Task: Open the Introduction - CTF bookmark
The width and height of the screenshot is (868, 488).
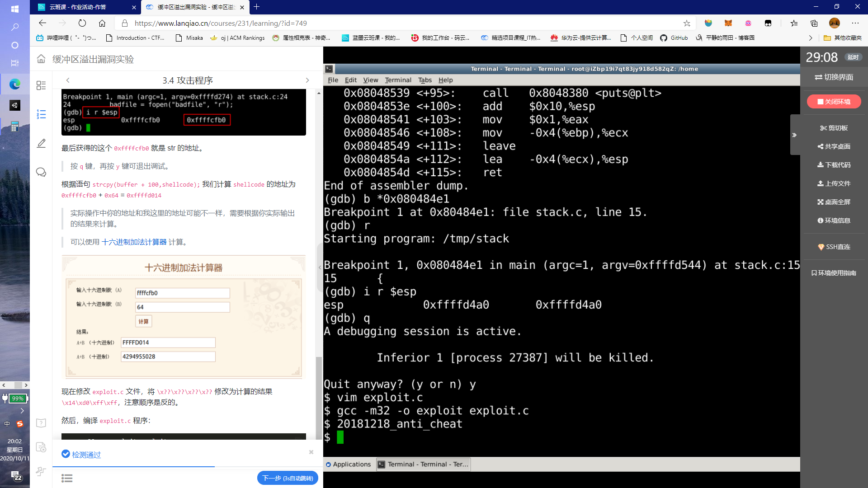Action: click(135, 38)
